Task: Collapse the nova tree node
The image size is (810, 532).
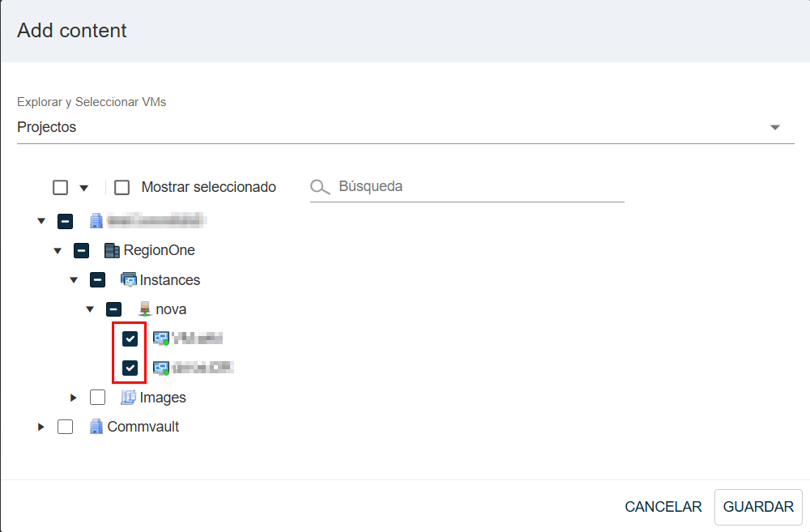Action: (x=90, y=309)
